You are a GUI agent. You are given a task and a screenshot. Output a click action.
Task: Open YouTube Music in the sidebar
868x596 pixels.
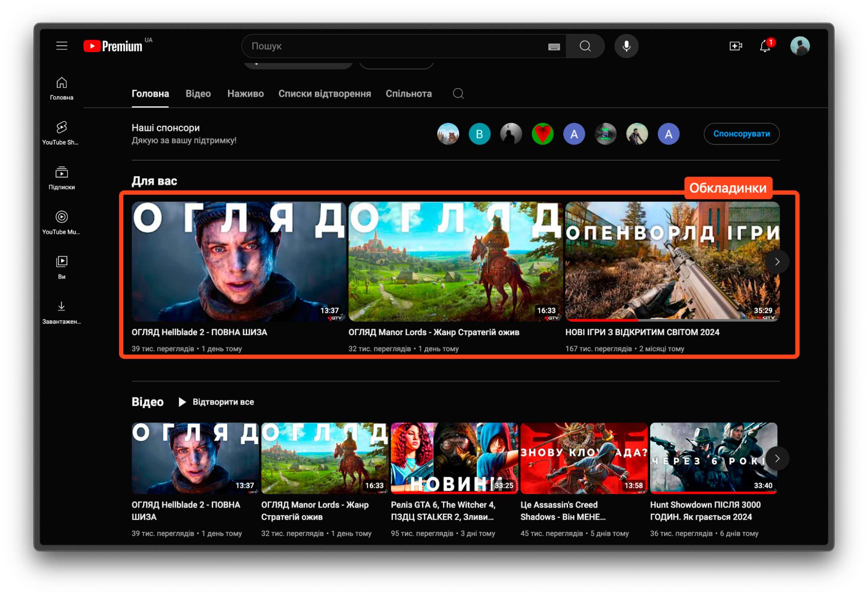[x=61, y=223]
